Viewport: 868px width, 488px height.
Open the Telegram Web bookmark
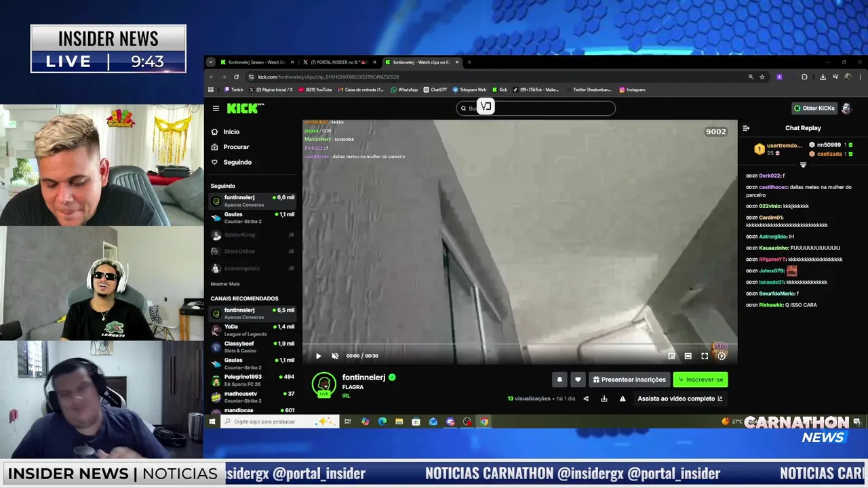(469, 89)
